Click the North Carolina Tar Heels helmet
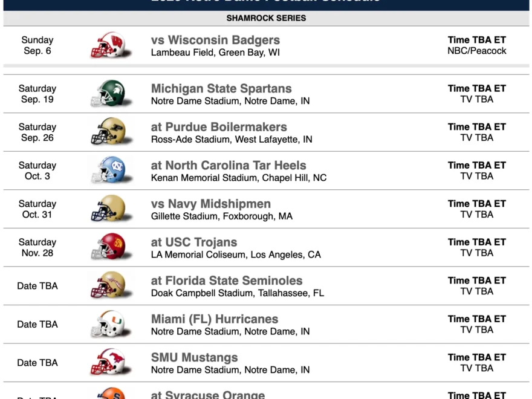 point(108,170)
